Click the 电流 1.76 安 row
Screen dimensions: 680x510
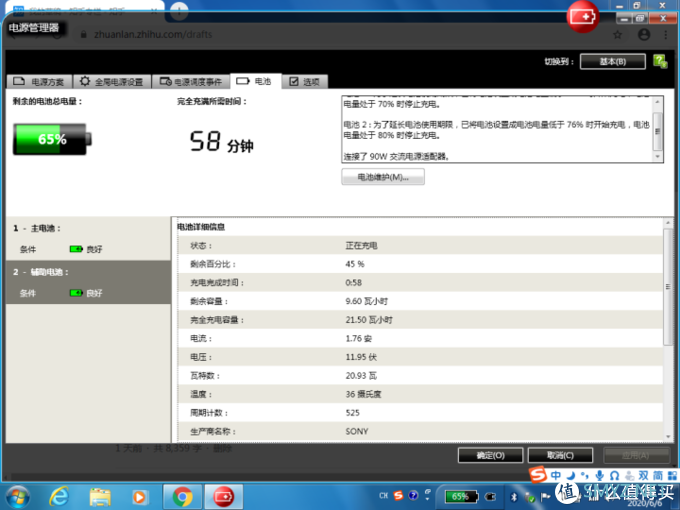(420, 339)
